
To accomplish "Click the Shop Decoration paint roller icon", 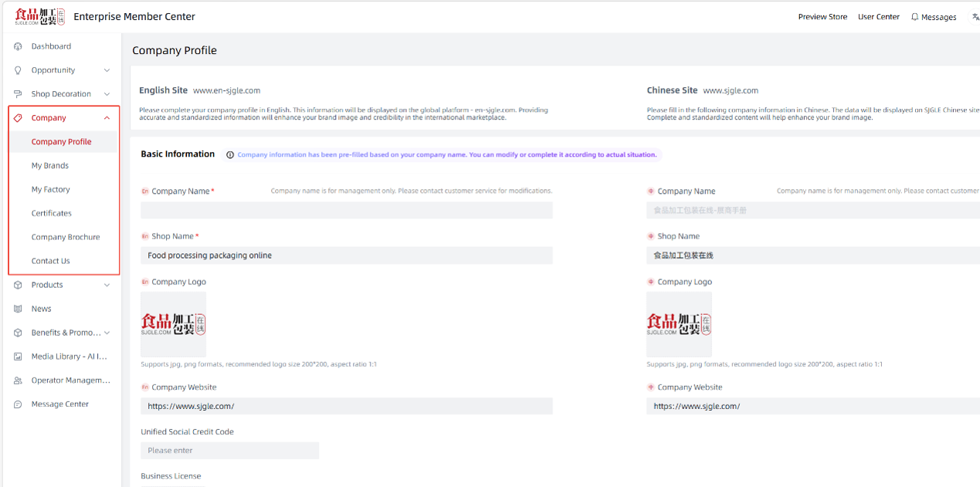I will (18, 94).
